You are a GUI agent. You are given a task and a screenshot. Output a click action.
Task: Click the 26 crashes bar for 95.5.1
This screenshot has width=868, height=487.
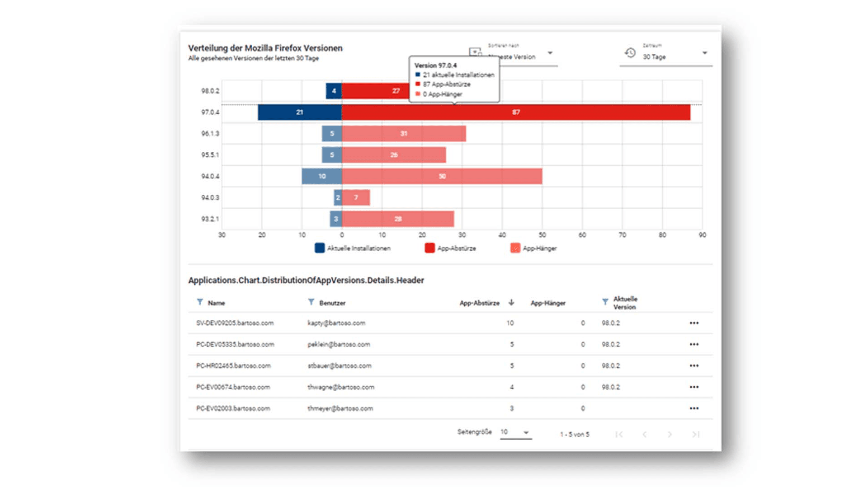pos(394,155)
